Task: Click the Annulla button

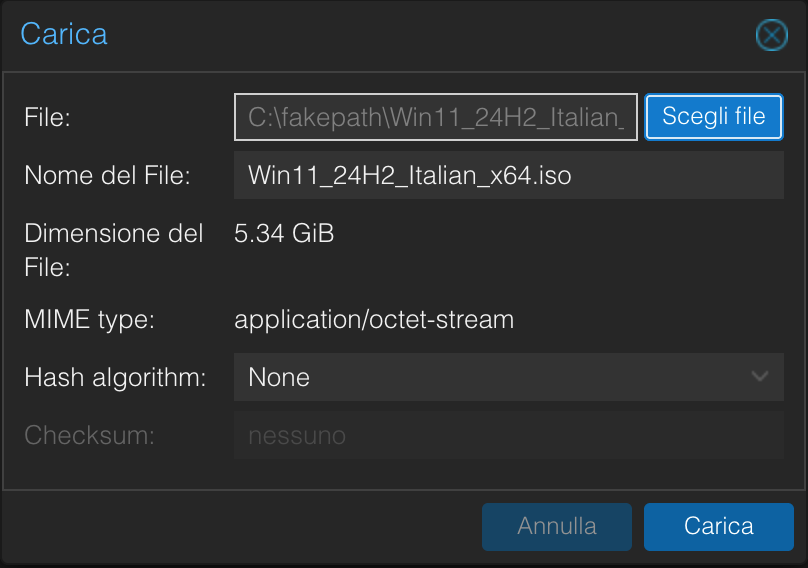Action: (x=557, y=527)
